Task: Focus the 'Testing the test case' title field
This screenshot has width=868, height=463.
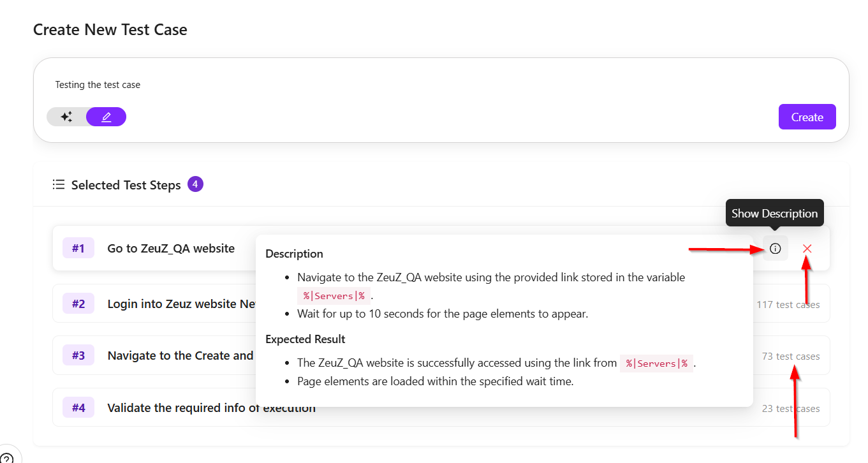Action: [440, 85]
